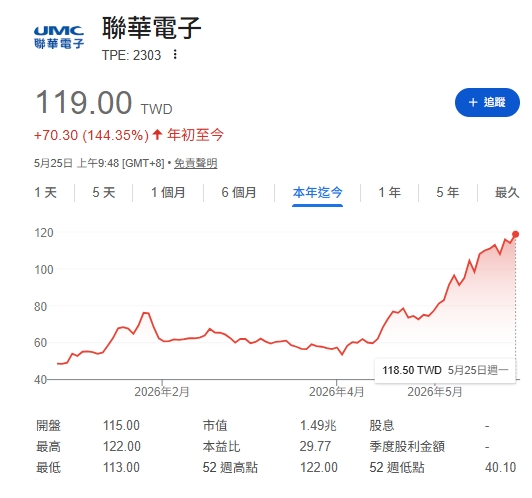Click the 2026年5月 axis label
Screen dimensions: 532x498
(x=435, y=392)
